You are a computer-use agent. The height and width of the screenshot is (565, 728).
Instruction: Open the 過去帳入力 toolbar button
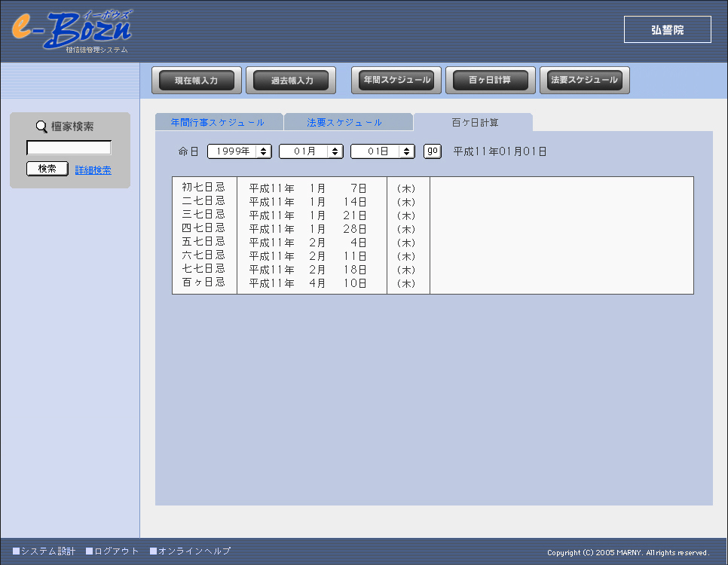pos(291,81)
